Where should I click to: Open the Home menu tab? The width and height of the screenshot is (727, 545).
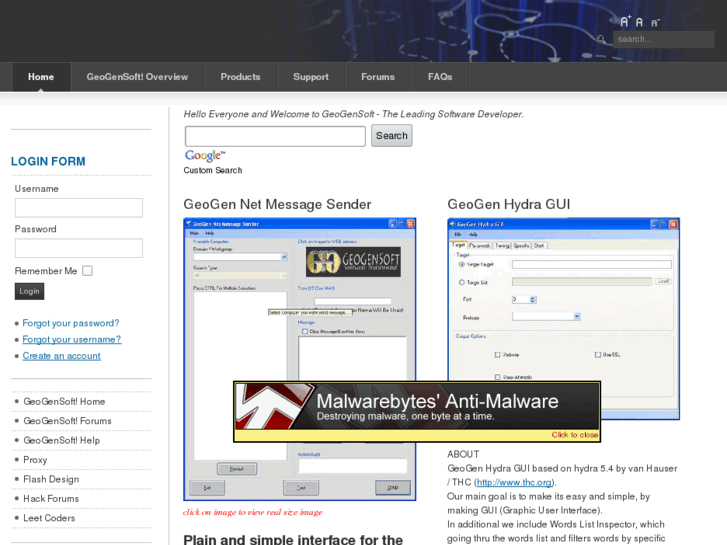click(41, 77)
